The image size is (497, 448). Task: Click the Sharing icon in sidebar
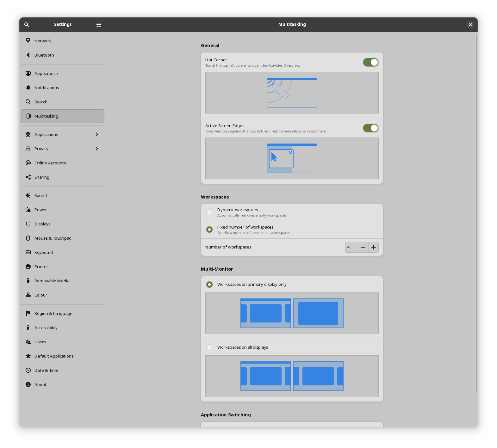[28, 177]
